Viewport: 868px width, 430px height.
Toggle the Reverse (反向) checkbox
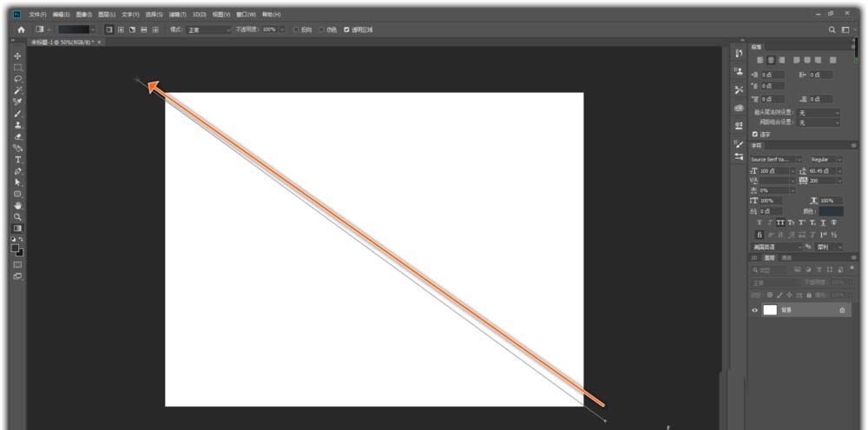click(x=296, y=30)
